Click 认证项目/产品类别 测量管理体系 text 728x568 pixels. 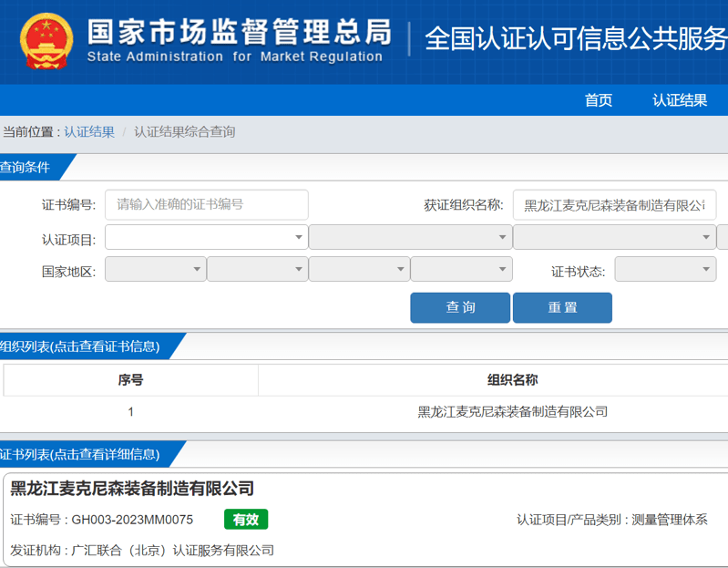tap(612, 520)
